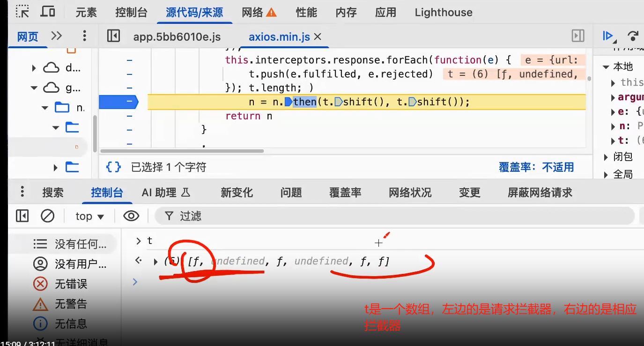Screen dimensions: 644x346
Task: Open the navigator three-dot menu
Action: 84,36
